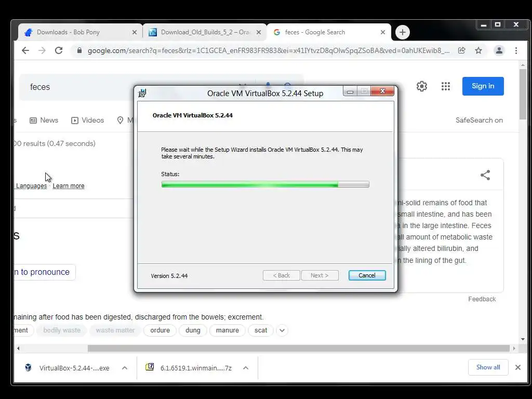Click Cancel in VirtualBox Setup
Viewport: 532px width, 399px height.
coord(367,275)
